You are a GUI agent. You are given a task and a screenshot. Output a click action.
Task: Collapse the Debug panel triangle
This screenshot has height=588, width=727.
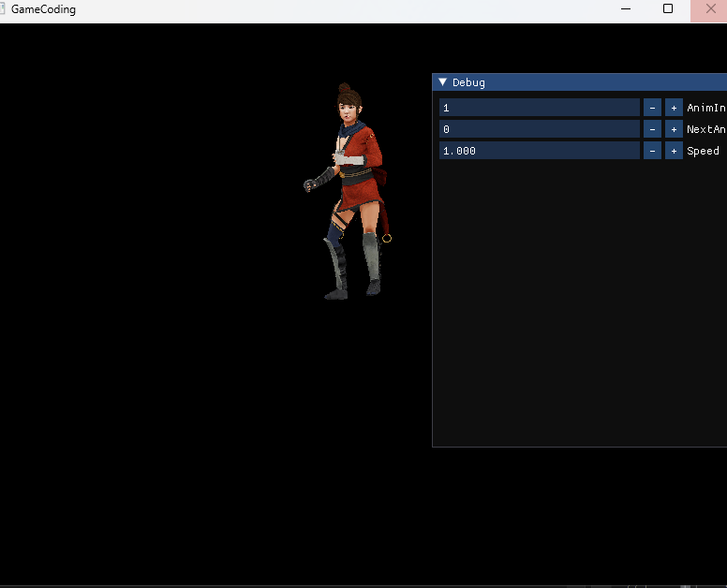coord(443,82)
